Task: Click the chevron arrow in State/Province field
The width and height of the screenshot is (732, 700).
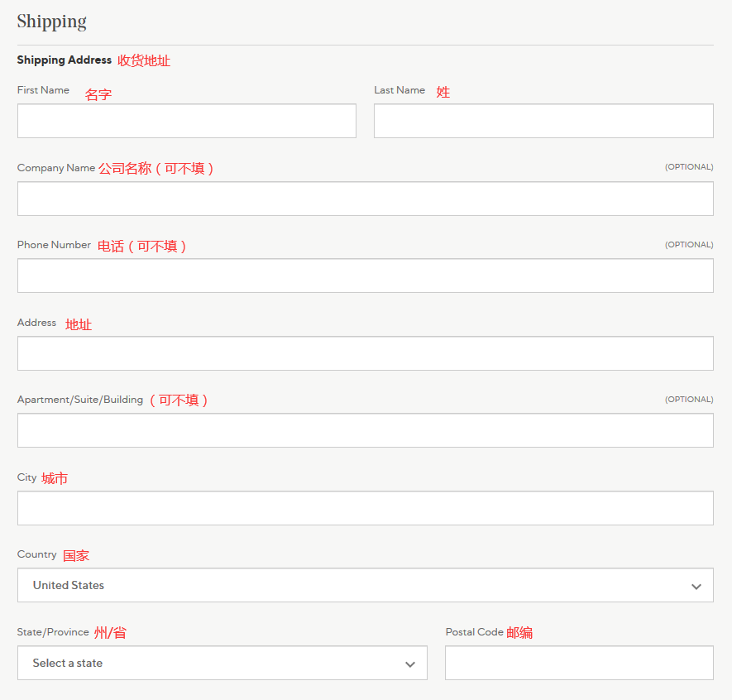Action: click(x=409, y=664)
